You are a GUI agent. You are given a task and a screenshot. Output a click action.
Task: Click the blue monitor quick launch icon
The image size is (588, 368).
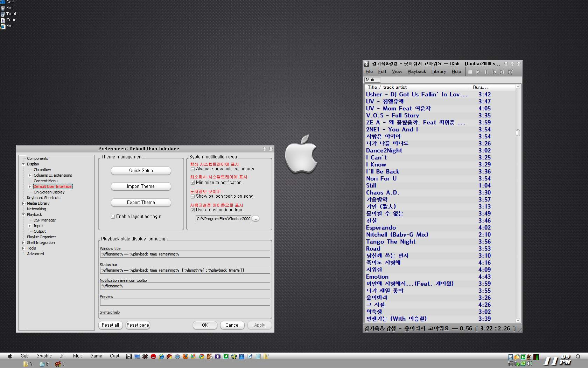[x=137, y=356]
